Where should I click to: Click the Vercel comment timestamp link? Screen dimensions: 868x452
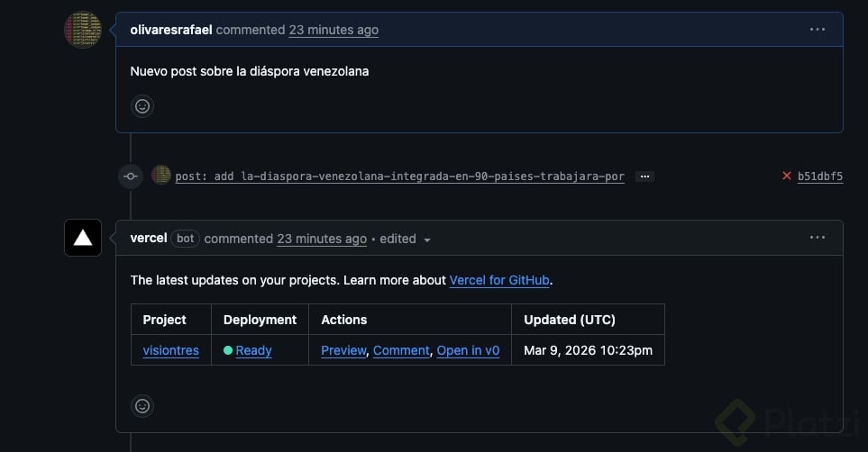tap(322, 239)
